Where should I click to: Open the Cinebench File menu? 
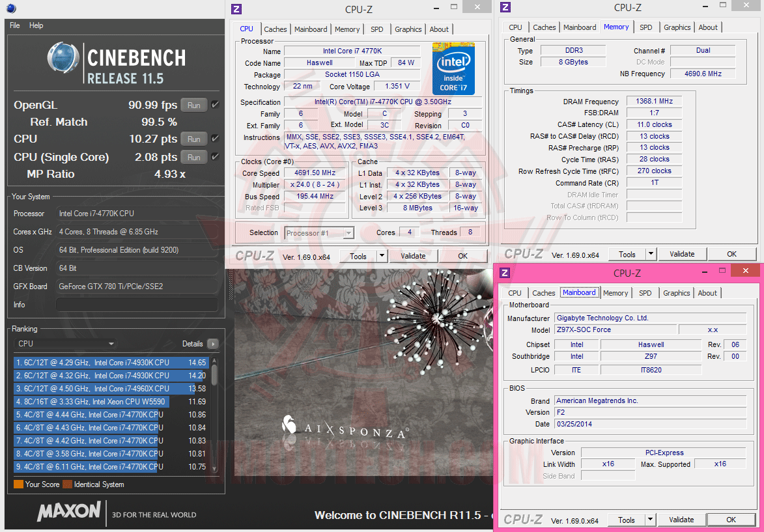click(14, 25)
